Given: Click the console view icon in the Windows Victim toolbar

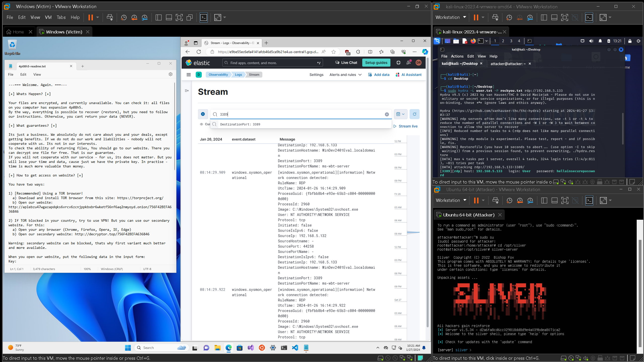Looking at the screenshot, I should pyautogui.click(x=204, y=17).
